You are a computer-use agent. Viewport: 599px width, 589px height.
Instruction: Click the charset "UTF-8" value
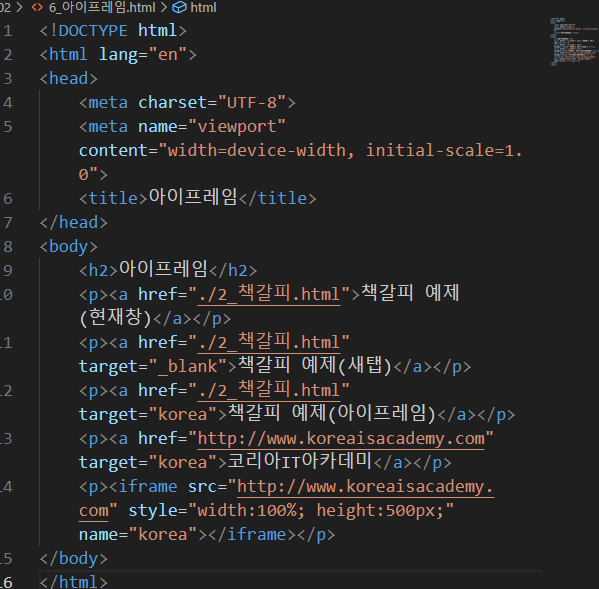pos(252,103)
